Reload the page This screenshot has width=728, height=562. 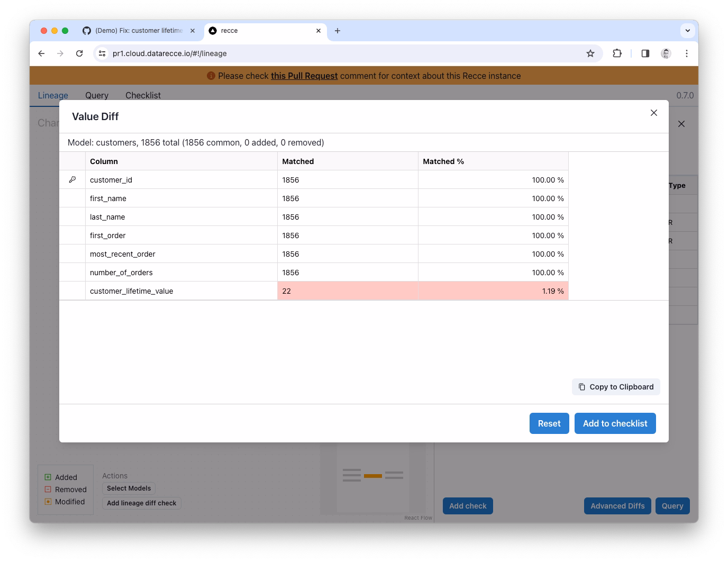point(79,53)
